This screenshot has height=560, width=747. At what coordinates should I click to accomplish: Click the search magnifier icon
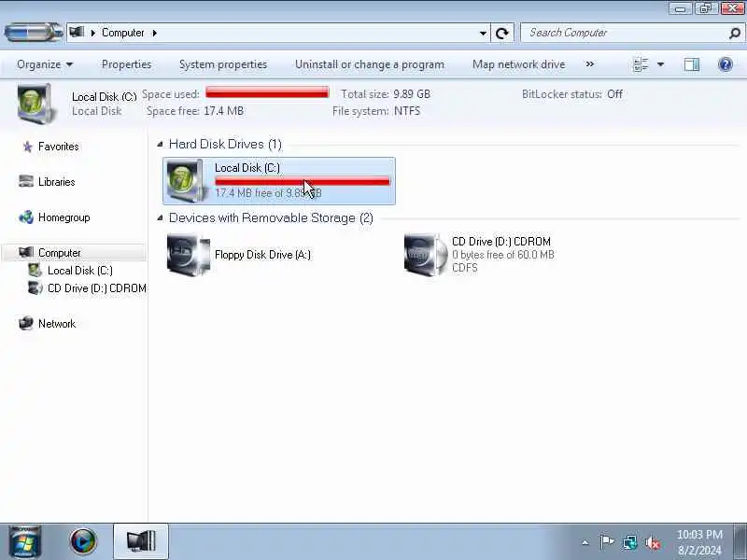point(734,33)
